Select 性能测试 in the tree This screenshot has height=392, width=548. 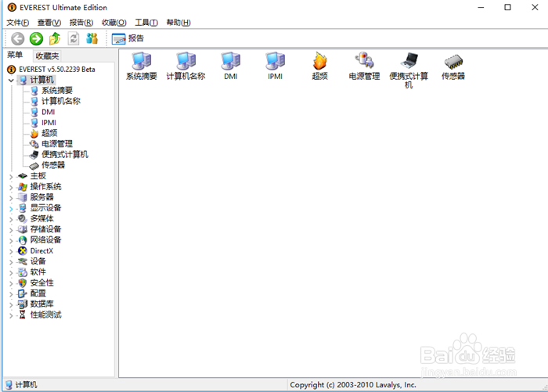45,315
